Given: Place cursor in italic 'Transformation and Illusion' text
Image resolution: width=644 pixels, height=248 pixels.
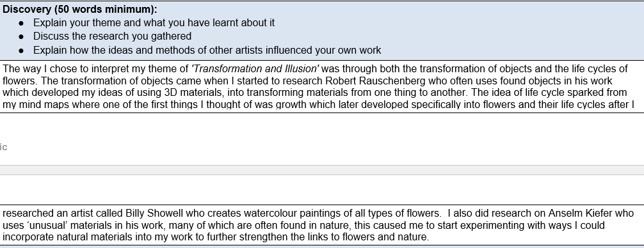Looking at the screenshot, I should click(255, 68).
